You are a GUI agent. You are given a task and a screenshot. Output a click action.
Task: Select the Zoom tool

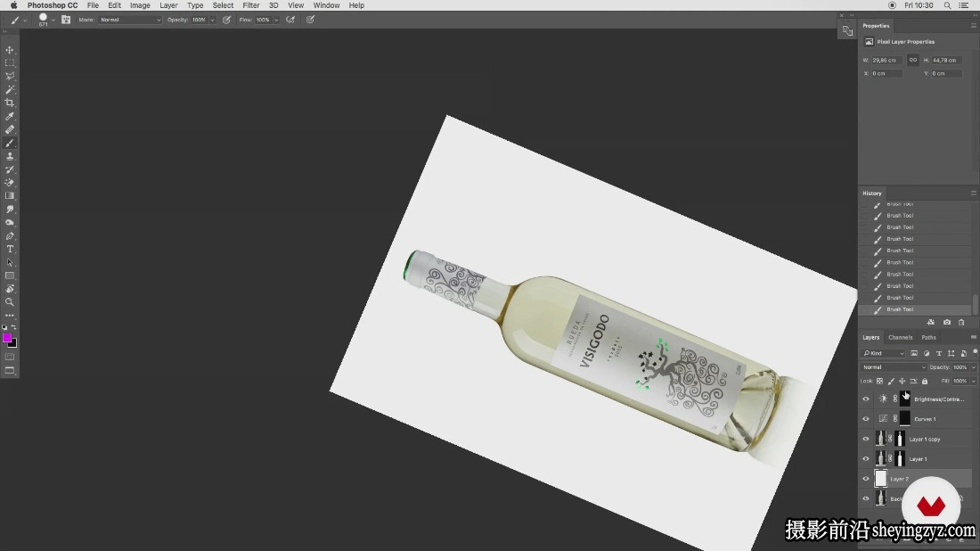pyautogui.click(x=10, y=302)
